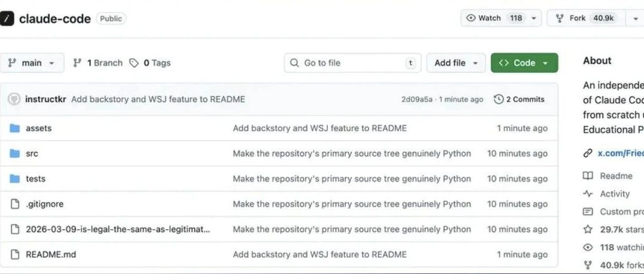Open commit hash 2d09a5a
Screen dimensions: 644x274
(x=417, y=99)
